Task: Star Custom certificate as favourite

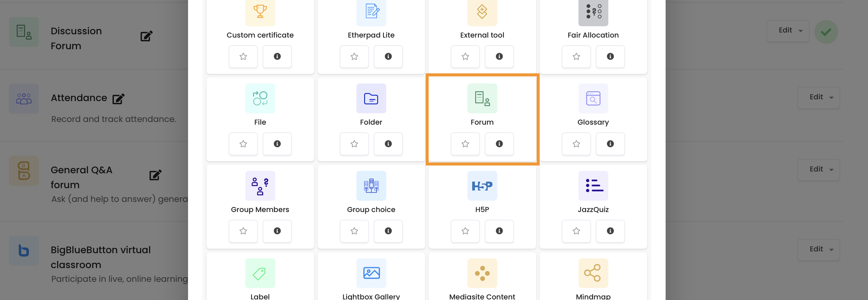Action: [x=243, y=57]
